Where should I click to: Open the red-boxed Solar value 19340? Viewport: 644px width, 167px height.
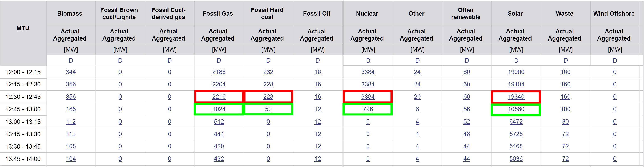(x=516, y=97)
